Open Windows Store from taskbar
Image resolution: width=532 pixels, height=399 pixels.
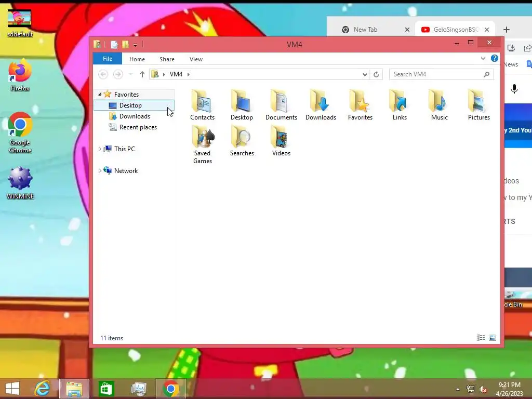point(106,389)
